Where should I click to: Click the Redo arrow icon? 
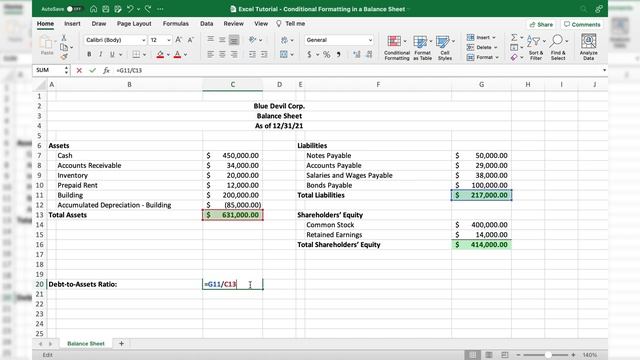[x=148, y=9]
